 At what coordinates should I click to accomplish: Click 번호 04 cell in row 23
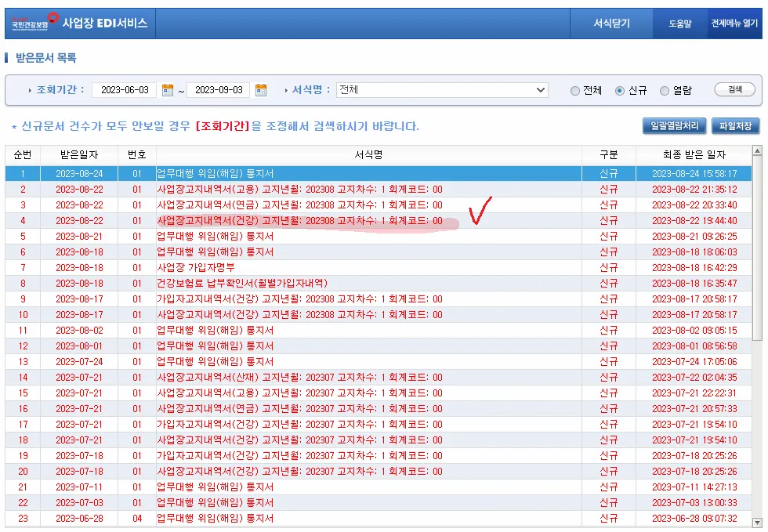pyautogui.click(x=136, y=518)
